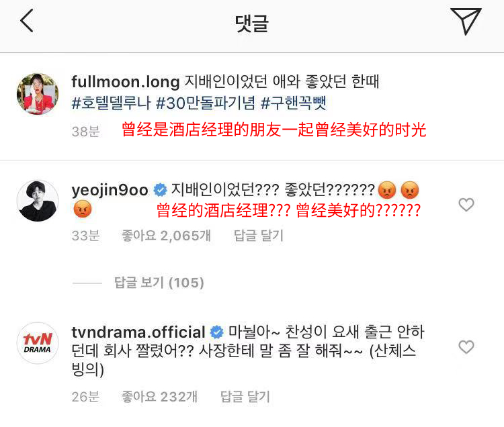504x427 pixels.
Task: Reply to tvndrama.official via 답글 달기
Action: pyautogui.click(x=245, y=397)
